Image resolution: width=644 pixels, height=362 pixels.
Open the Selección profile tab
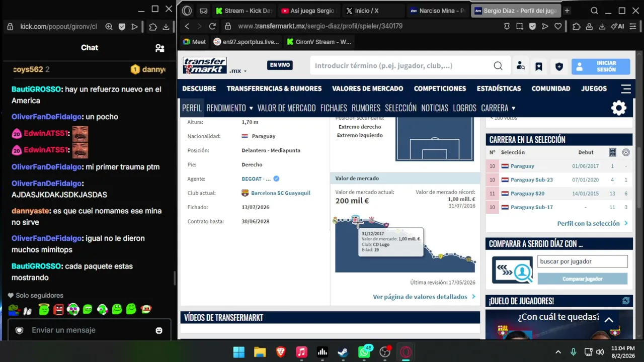[400, 108]
